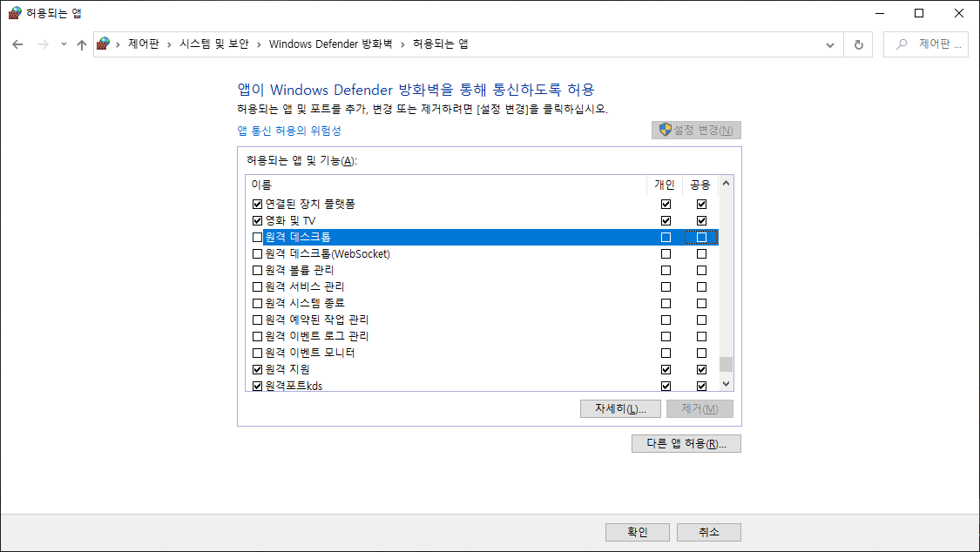The image size is (980, 552).
Task: Click title bar firewall window icon
Action: tap(15, 13)
